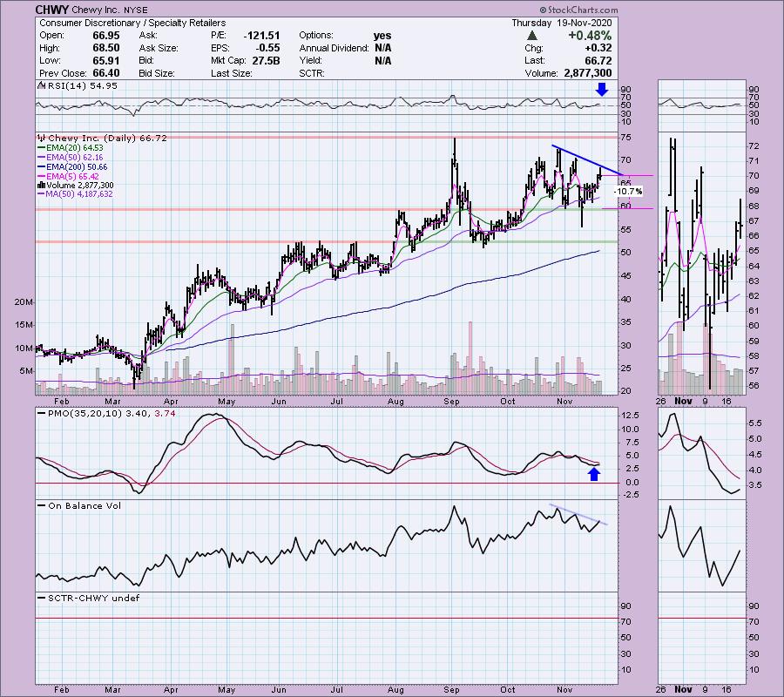Click the Volume 2,877,300 legend entry
784x697 pixels.
pyautogui.click(x=76, y=185)
